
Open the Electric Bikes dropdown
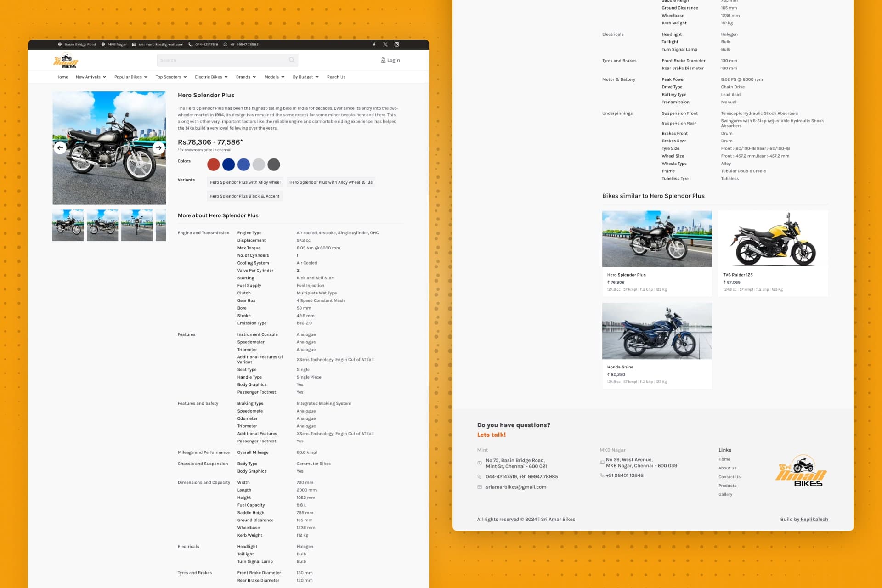210,77
